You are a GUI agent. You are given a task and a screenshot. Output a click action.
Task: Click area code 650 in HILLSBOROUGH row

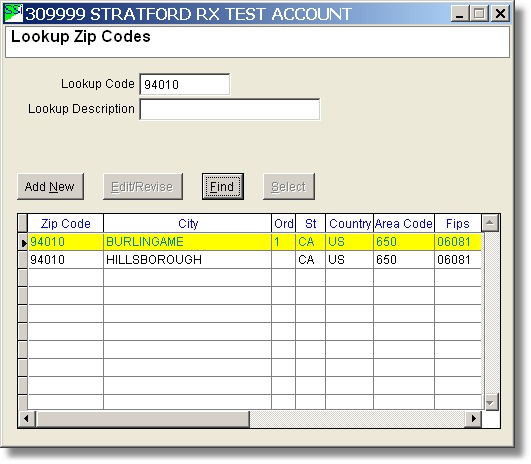[x=404, y=260]
